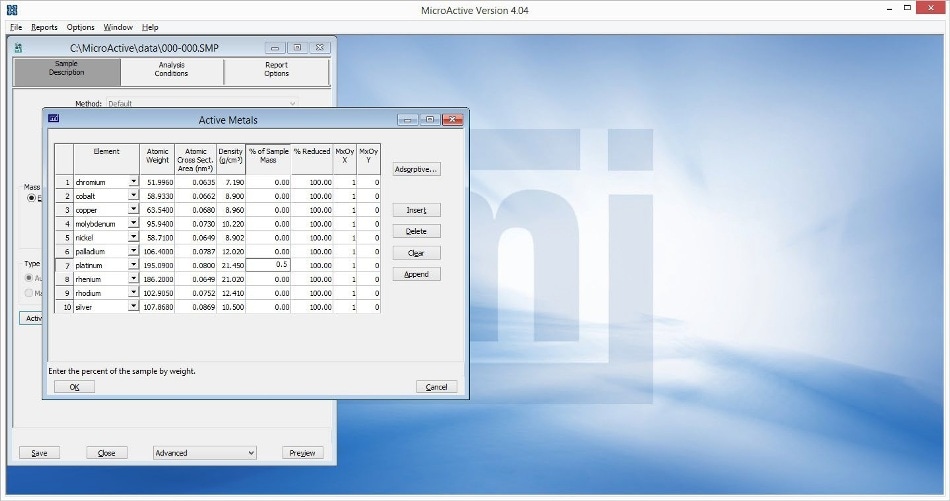Image resolution: width=950 pixels, height=501 pixels.
Task: Click the palladium density value 12.020
Action: [231, 251]
